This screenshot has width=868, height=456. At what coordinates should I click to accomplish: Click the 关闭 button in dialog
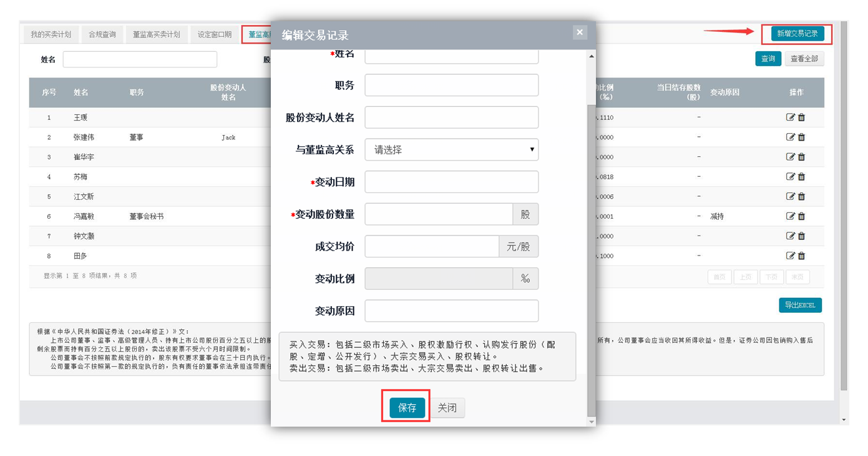(447, 408)
